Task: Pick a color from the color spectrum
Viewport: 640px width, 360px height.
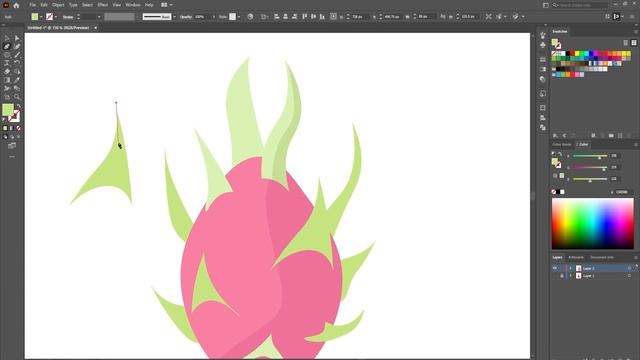Action: (x=593, y=224)
